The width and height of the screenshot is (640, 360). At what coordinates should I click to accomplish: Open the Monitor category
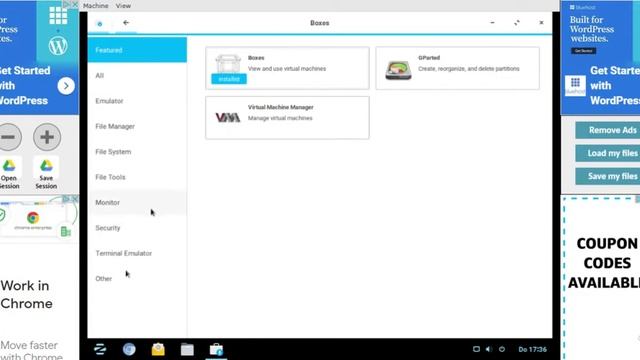137,202
